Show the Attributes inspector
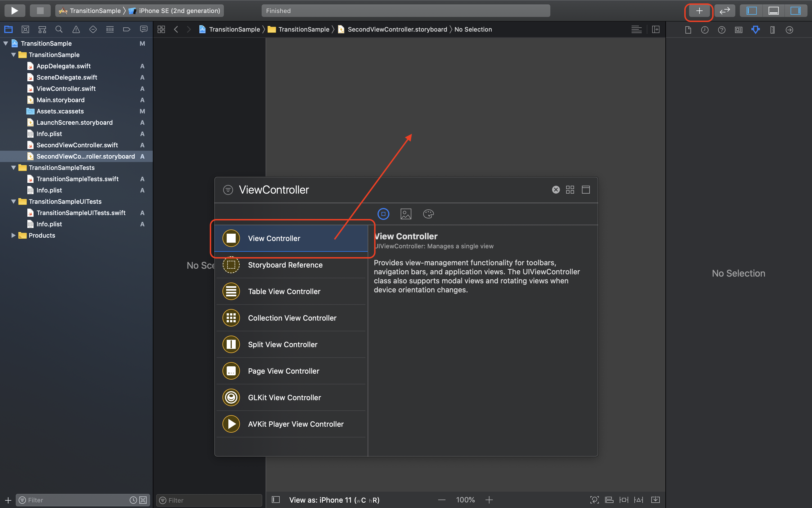Viewport: 812px width, 508px height. (x=755, y=30)
